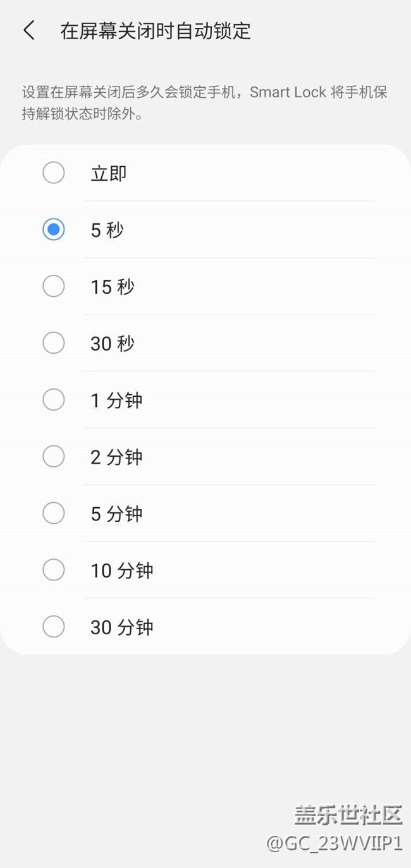The width and height of the screenshot is (411, 868).
Task: Select the 立即 radio button
Action: [54, 172]
